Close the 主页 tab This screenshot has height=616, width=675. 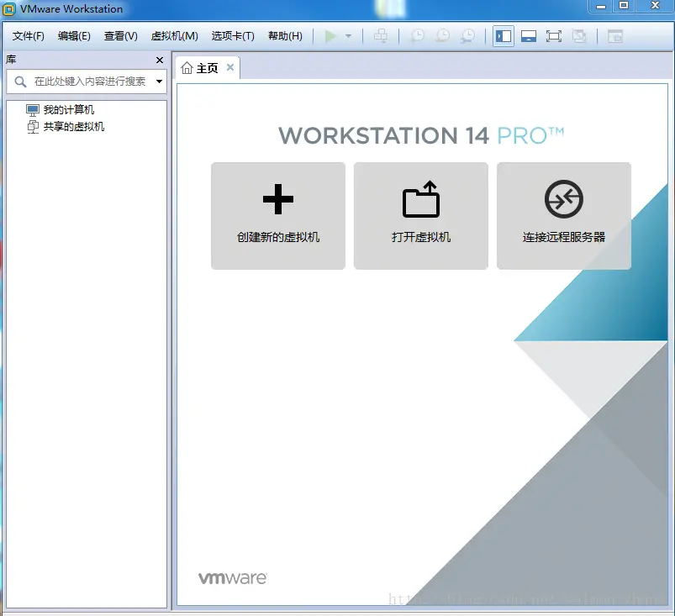[x=230, y=67]
